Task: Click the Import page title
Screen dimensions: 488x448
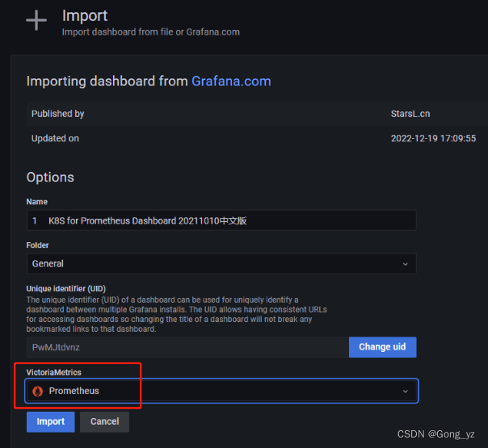Action: (85, 15)
